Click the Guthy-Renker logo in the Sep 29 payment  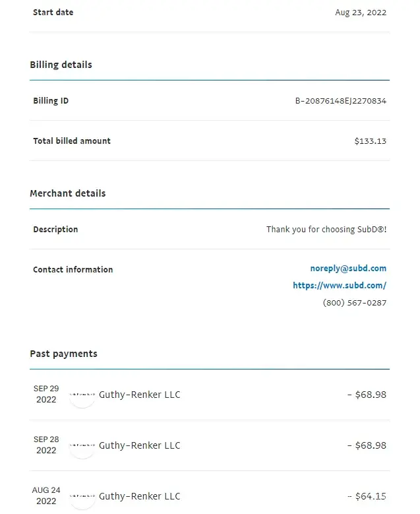point(82,395)
